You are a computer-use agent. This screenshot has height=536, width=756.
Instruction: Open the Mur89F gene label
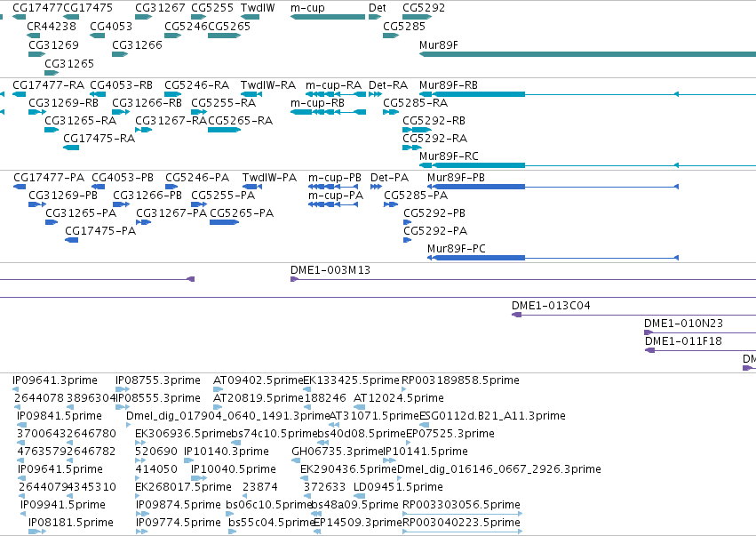click(439, 44)
